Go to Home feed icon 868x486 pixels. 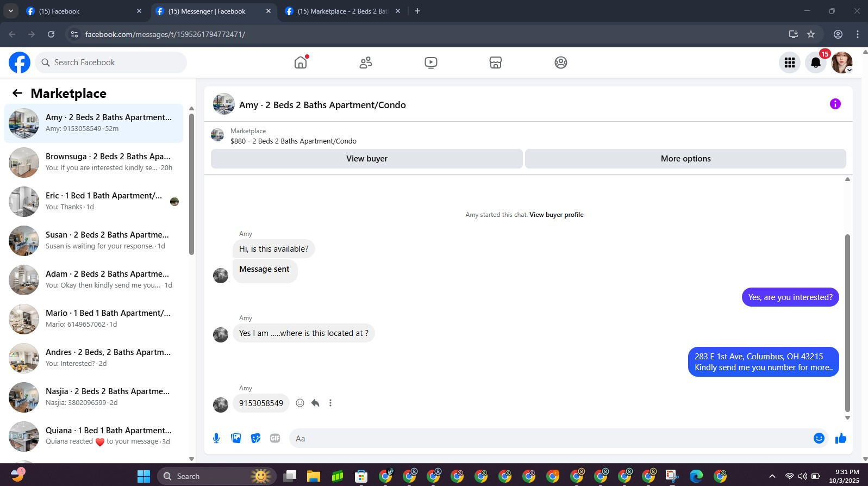pyautogui.click(x=301, y=63)
